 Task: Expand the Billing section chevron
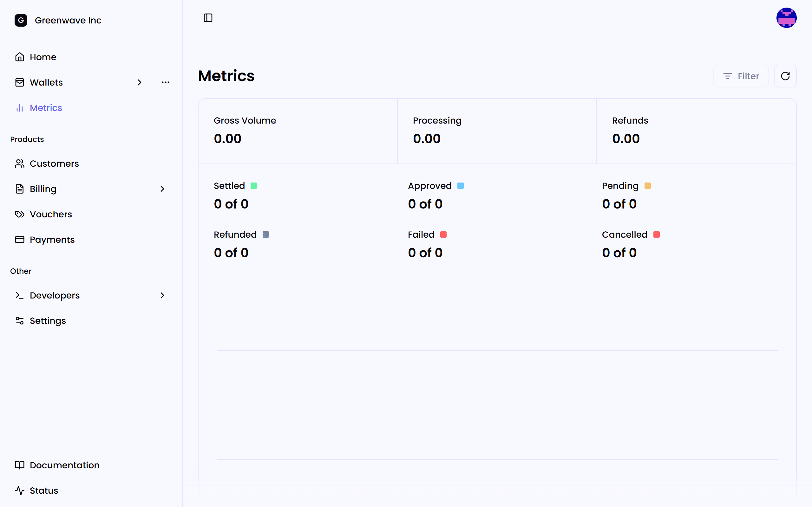162,189
